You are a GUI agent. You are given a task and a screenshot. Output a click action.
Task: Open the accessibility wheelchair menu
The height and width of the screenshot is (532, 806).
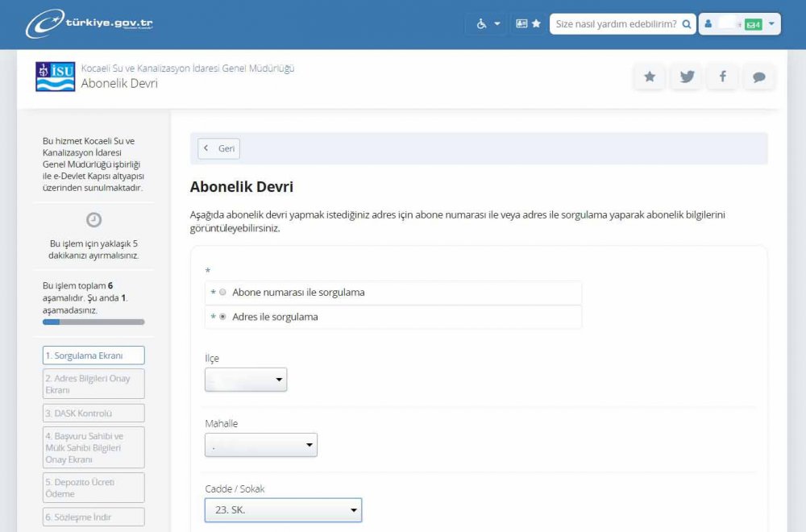(481, 23)
